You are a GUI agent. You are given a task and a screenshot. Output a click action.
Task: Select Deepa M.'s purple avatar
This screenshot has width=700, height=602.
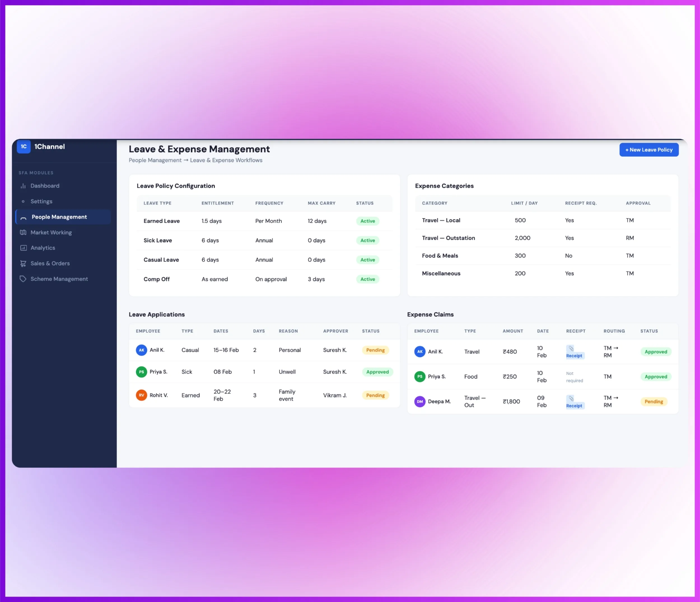420,401
